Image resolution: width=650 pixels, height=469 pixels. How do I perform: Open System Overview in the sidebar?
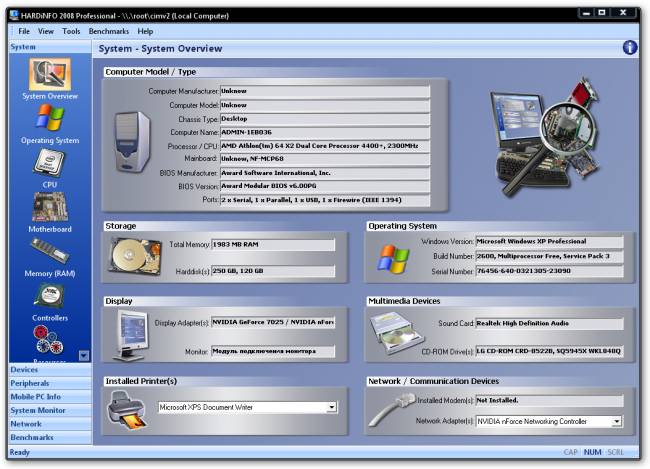[49, 78]
